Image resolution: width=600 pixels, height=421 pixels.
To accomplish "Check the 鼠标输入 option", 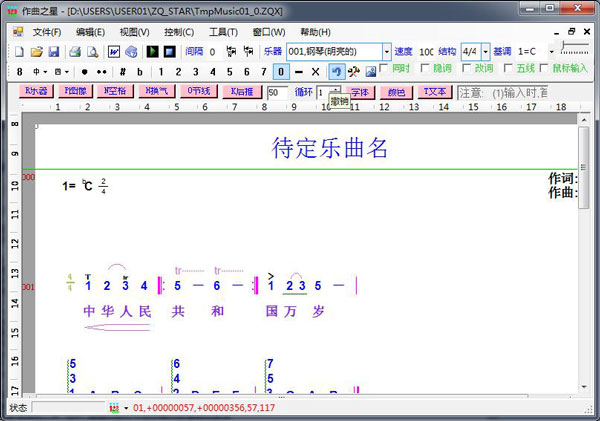I will (x=544, y=69).
